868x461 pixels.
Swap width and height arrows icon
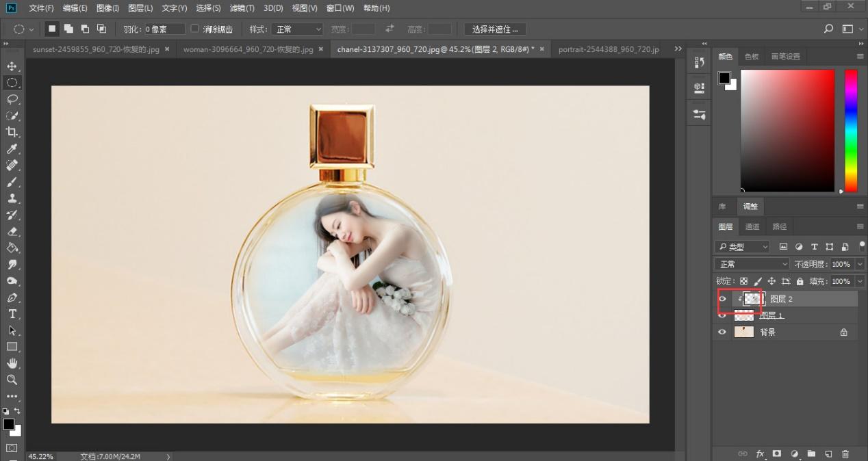point(390,29)
